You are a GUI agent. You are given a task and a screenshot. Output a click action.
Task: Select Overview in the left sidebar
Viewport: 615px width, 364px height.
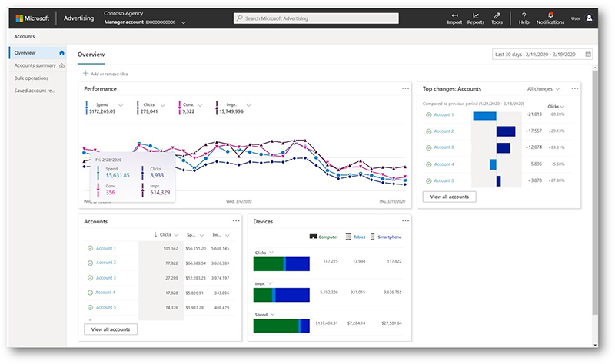(38, 53)
